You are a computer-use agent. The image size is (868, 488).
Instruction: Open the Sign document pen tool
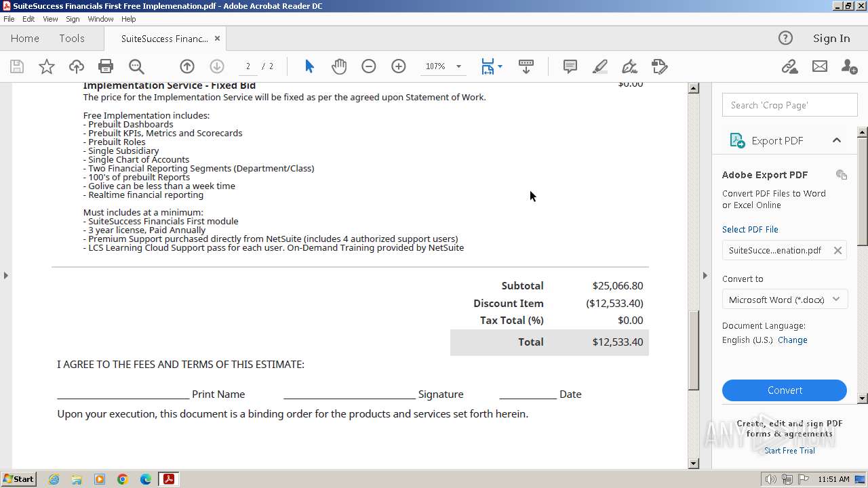629,66
